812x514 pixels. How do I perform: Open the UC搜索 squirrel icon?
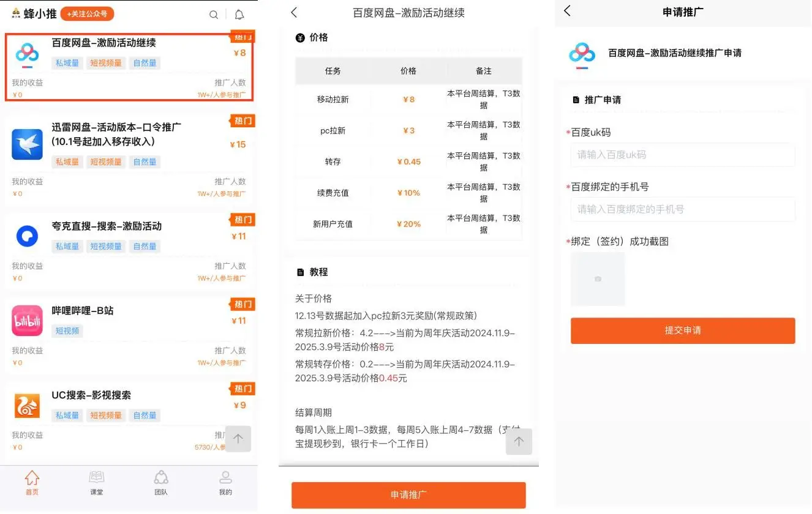[27, 405]
